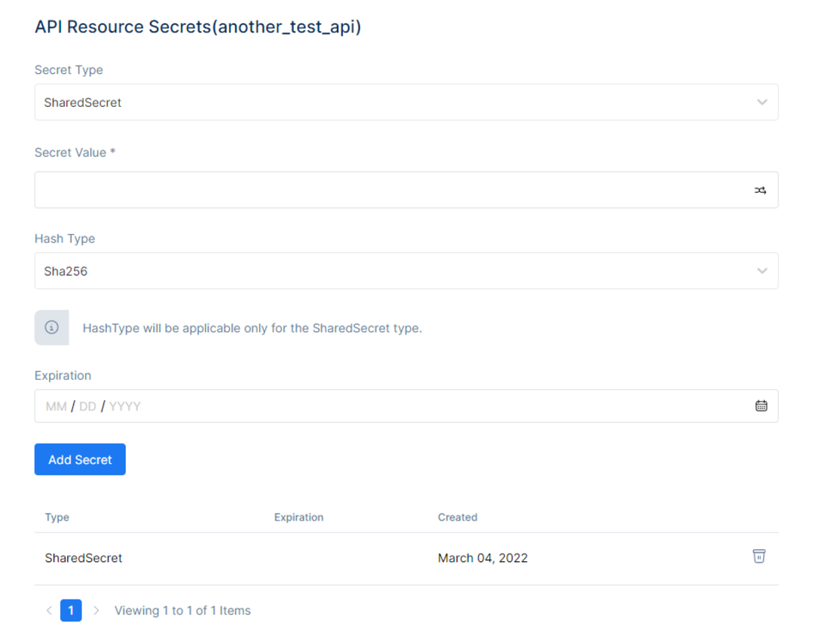Click the Expiration column header

[x=299, y=517]
